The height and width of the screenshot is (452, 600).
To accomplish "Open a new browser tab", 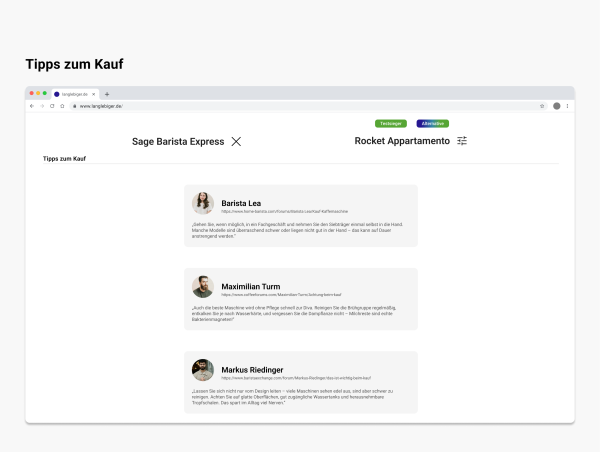I will coord(107,94).
